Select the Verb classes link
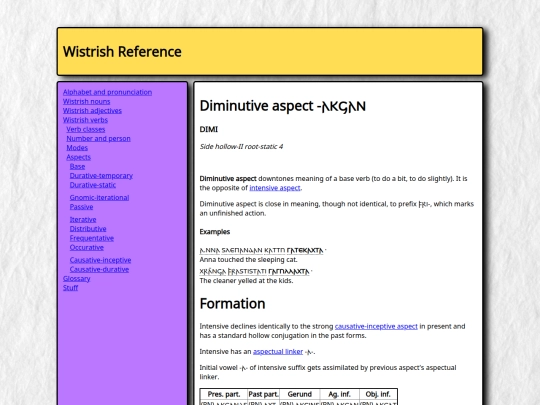This screenshot has height=405, width=540. (x=86, y=129)
